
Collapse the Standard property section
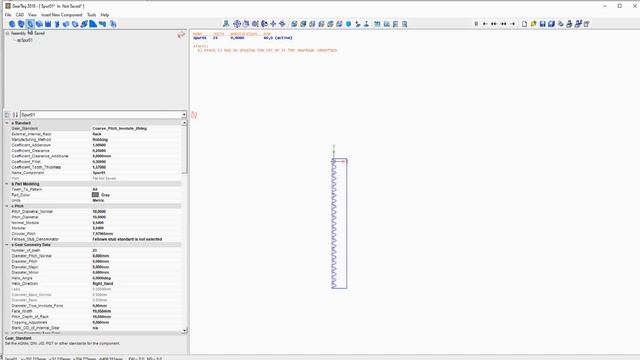[7, 123]
